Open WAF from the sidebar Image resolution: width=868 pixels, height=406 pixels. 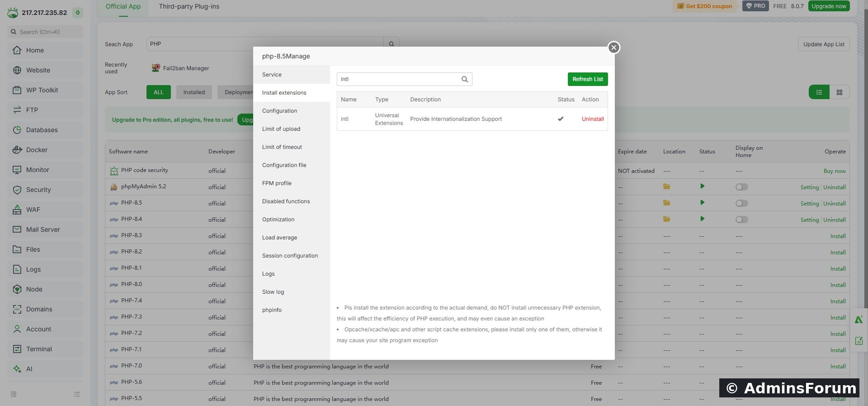coord(45,210)
